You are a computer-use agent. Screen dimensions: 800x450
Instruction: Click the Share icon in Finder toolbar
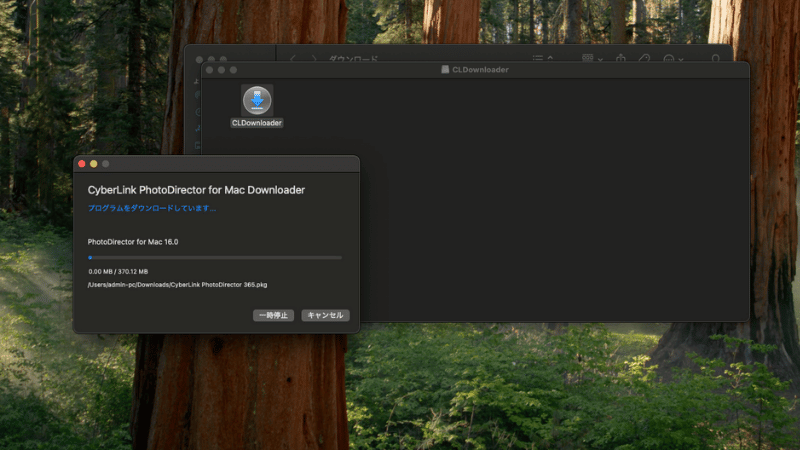point(621,58)
